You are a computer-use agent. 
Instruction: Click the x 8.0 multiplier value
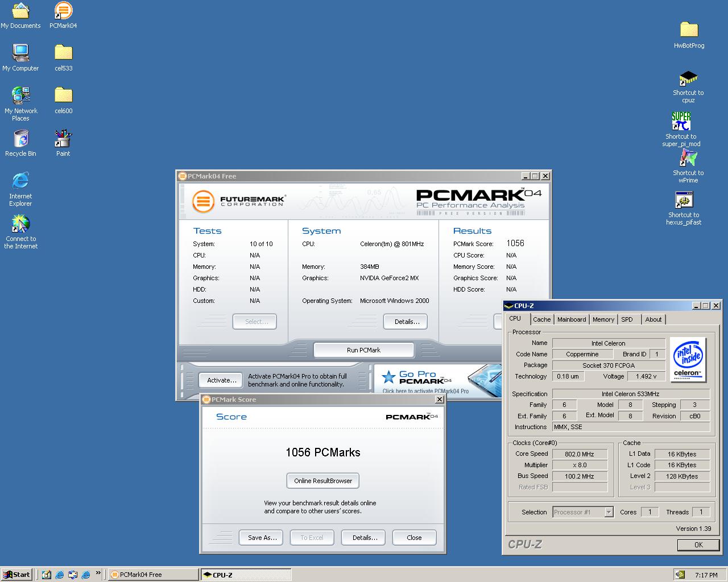(x=580, y=465)
